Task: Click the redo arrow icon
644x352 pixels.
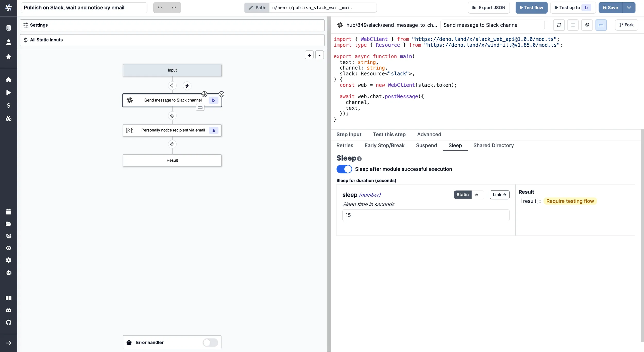Action: pyautogui.click(x=174, y=8)
